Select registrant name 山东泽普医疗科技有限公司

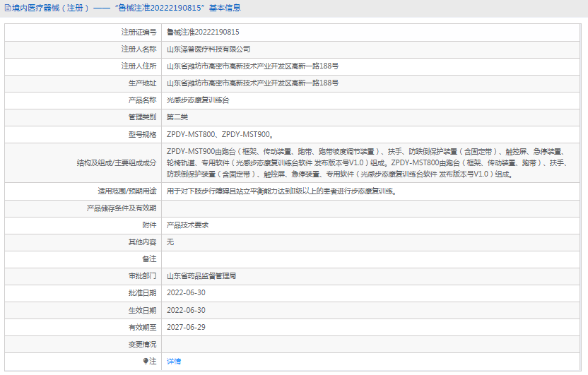(x=208, y=49)
